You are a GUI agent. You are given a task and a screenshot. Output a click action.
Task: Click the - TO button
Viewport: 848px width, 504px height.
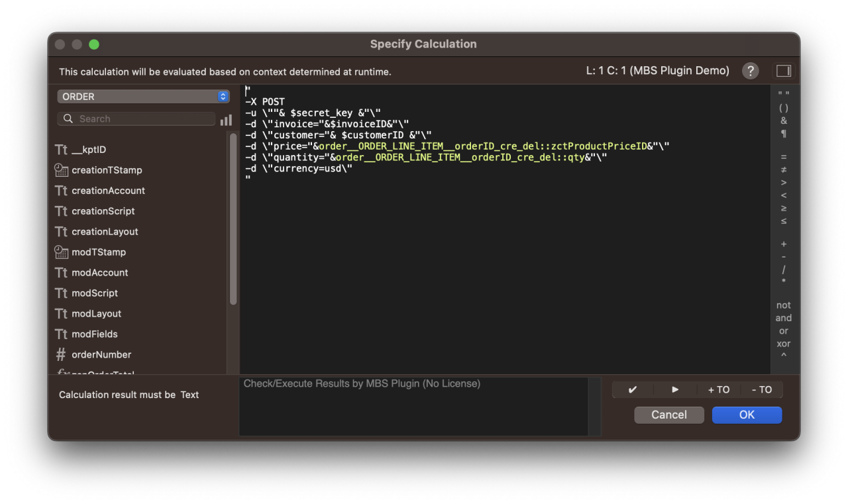coord(762,389)
